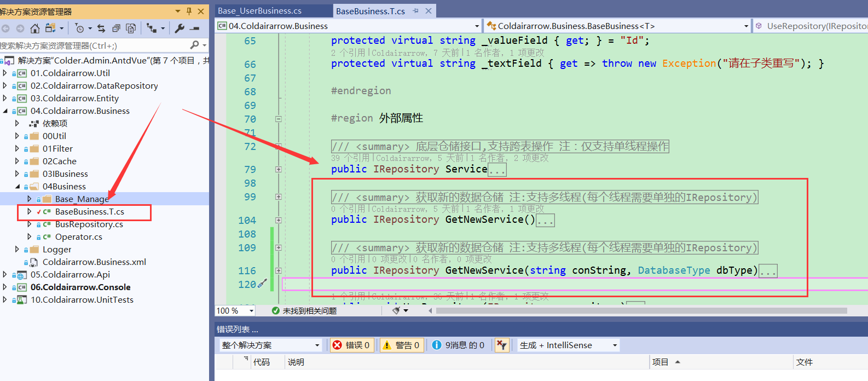The width and height of the screenshot is (868, 381).
Task: Toggle the Warnings 0 filter button
Action: pos(402,345)
